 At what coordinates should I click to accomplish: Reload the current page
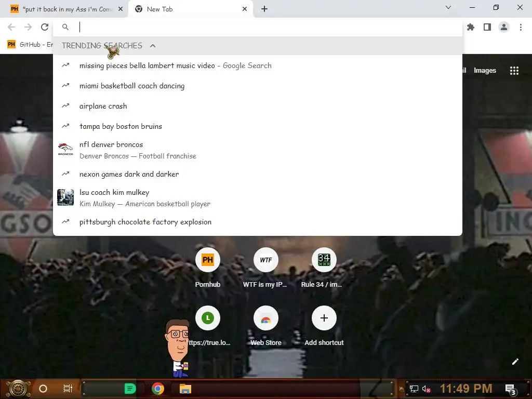point(45,27)
